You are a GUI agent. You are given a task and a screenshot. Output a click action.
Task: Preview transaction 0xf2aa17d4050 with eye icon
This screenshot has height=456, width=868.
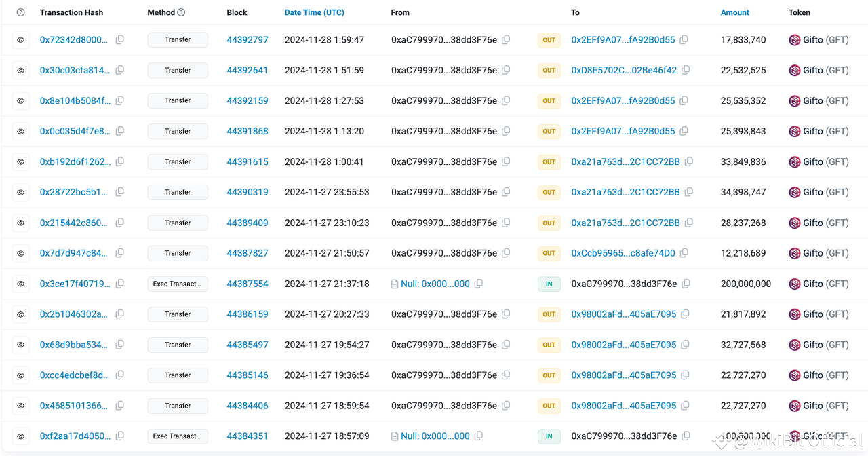pos(21,436)
